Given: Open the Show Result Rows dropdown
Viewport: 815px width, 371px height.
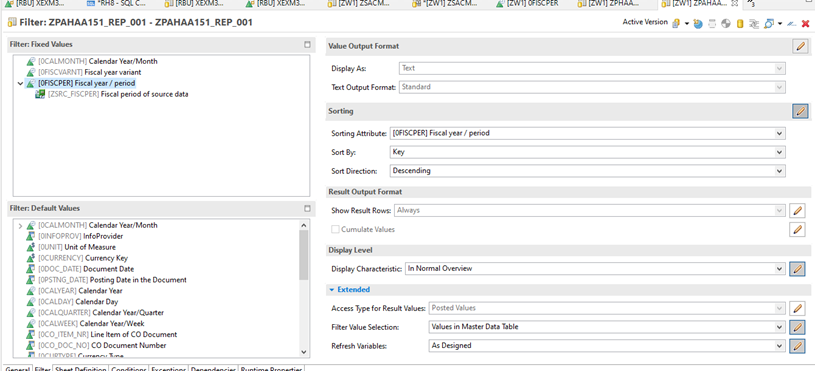Looking at the screenshot, I should 590,210.
